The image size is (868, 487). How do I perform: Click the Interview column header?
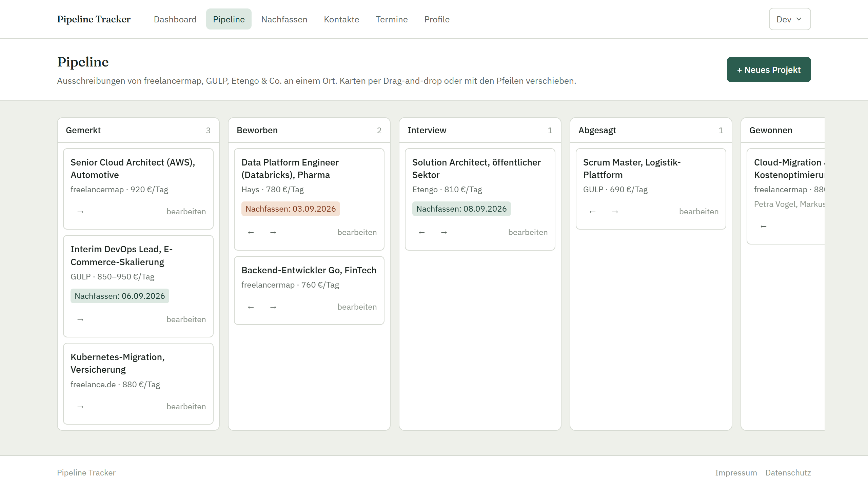[x=480, y=130]
